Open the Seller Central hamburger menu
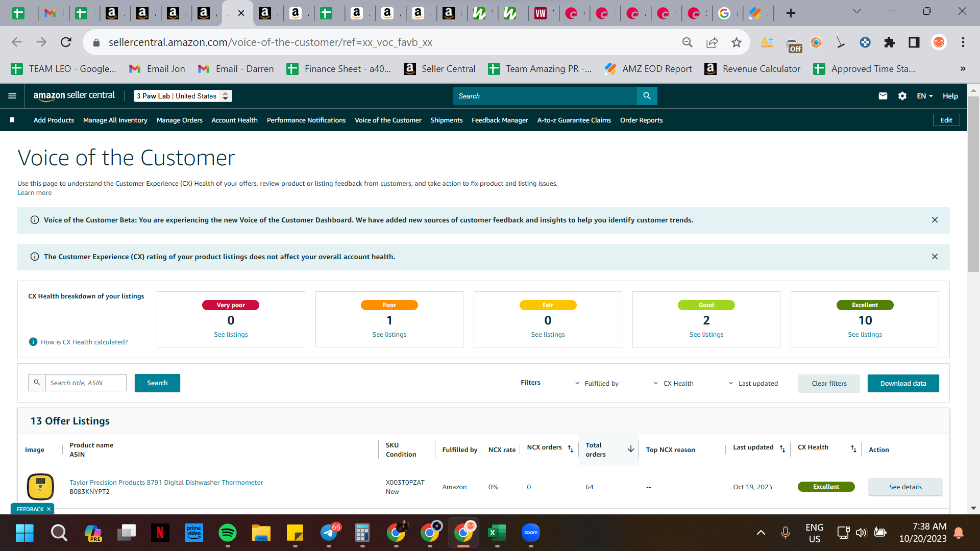This screenshot has height=551, width=980. tap(12, 96)
